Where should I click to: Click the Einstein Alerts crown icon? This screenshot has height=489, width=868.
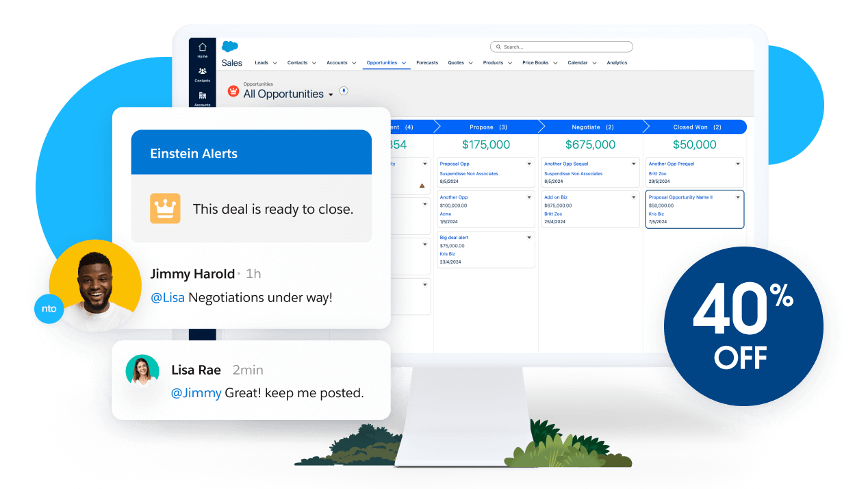(165, 208)
